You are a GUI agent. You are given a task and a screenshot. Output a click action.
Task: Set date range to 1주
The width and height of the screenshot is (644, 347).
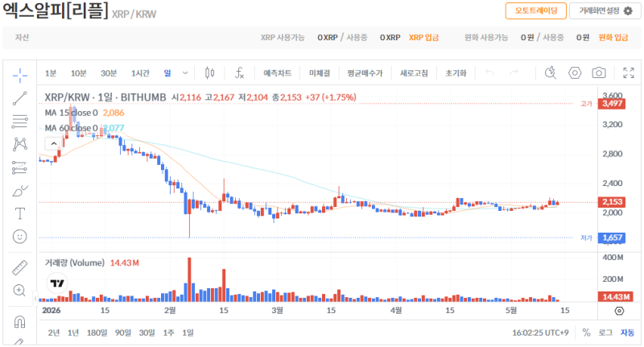point(168,333)
